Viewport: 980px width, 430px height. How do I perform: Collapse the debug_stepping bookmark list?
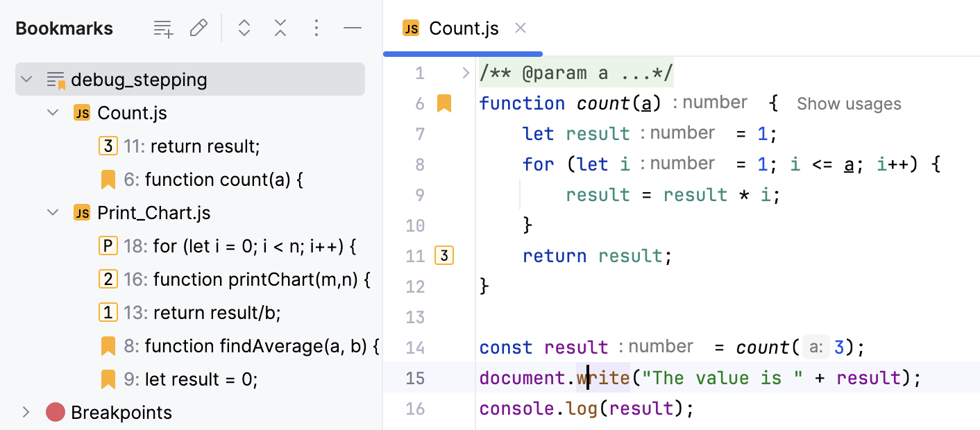click(x=26, y=80)
